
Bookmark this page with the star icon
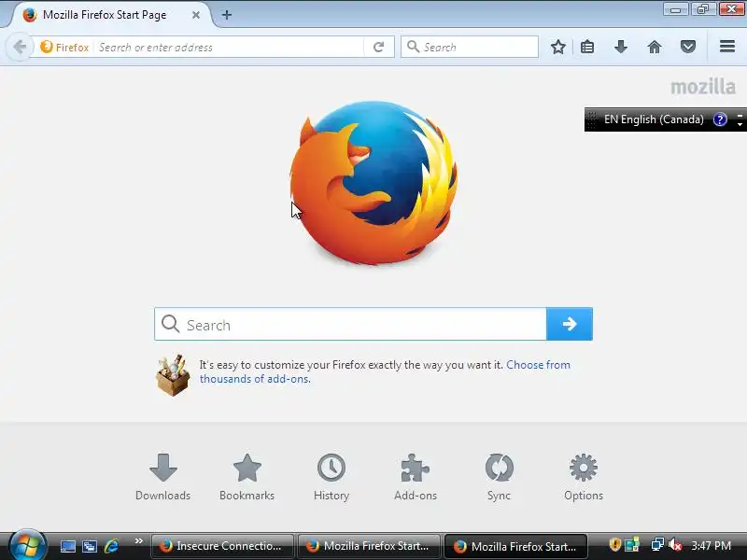tap(557, 47)
